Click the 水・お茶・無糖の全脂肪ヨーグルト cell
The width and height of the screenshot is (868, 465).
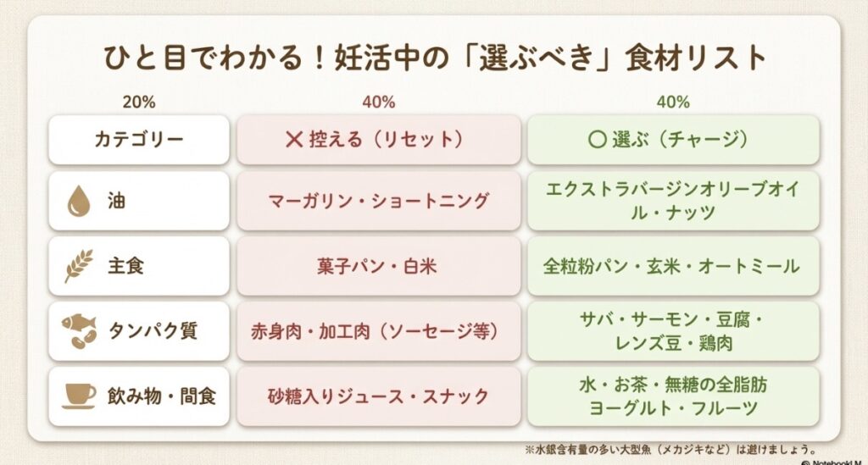(x=673, y=396)
